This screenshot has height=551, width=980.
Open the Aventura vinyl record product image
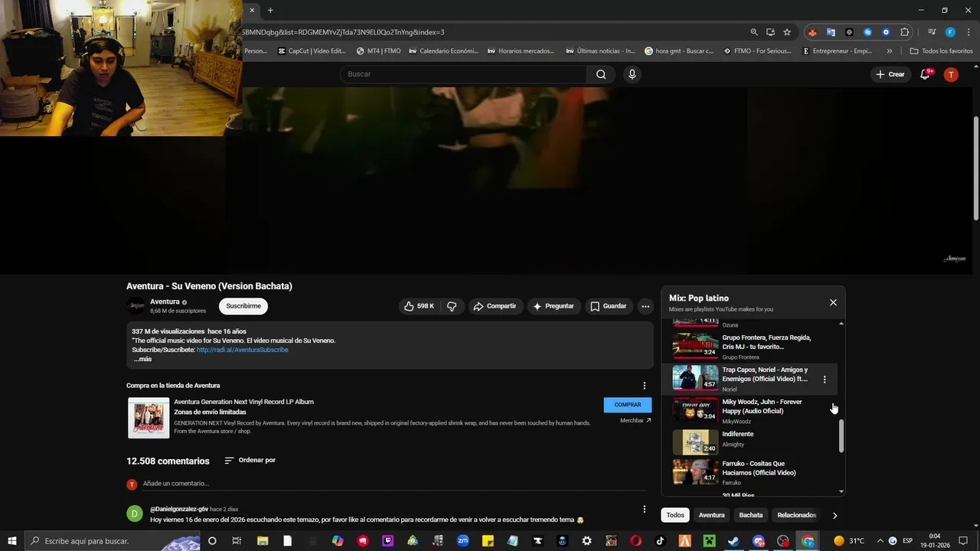tap(149, 417)
